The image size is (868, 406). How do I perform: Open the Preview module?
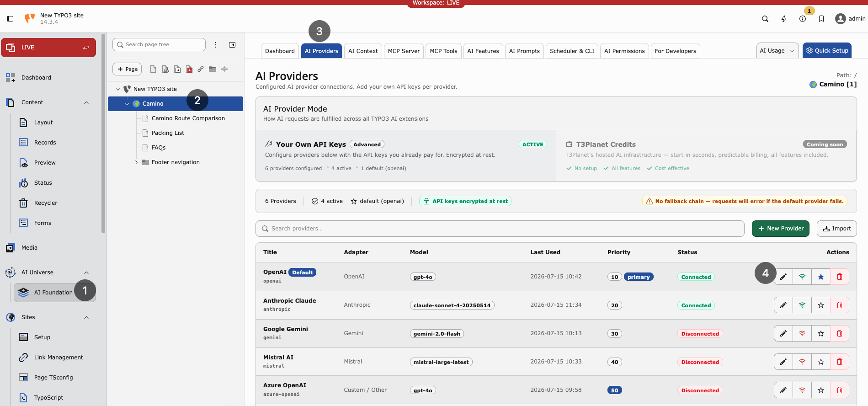[55, 163]
